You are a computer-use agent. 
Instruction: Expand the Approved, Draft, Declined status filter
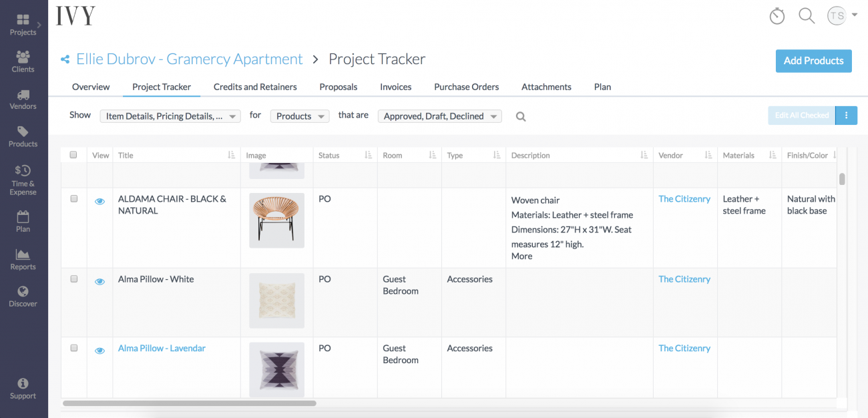click(x=439, y=116)
